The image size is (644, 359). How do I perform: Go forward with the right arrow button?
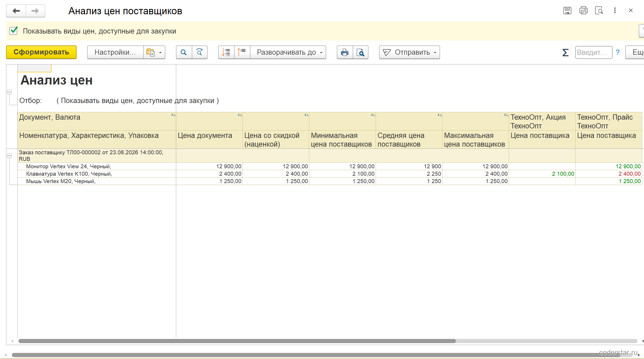coord(35,11)
